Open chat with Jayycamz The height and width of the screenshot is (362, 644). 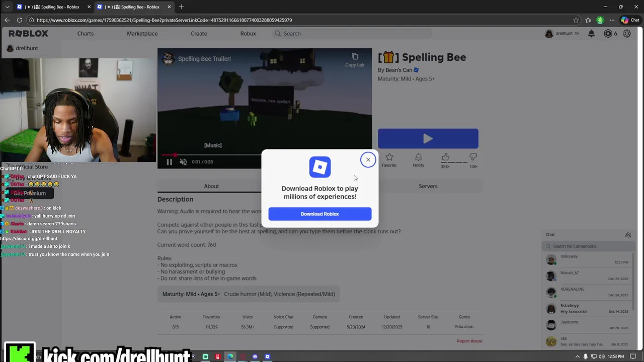tap(588, 325)
